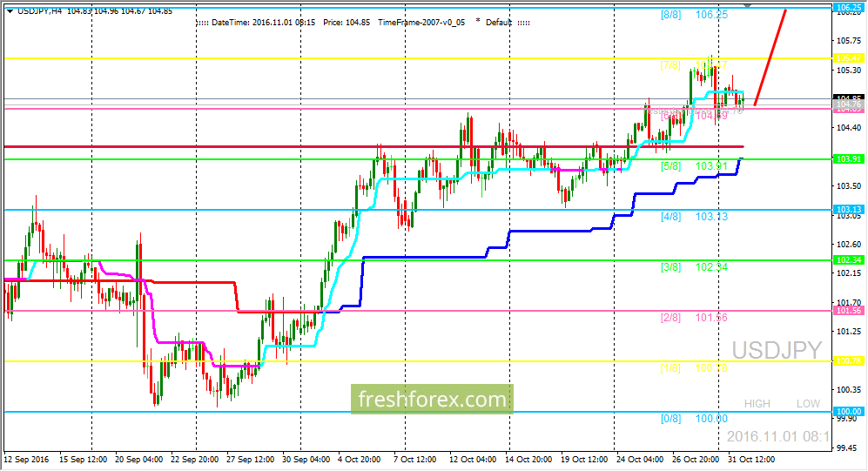The width and height of the screenshot is (868, 471).
Task: Click the blue 103.13 price axis tag
Action: click(849, 209)
